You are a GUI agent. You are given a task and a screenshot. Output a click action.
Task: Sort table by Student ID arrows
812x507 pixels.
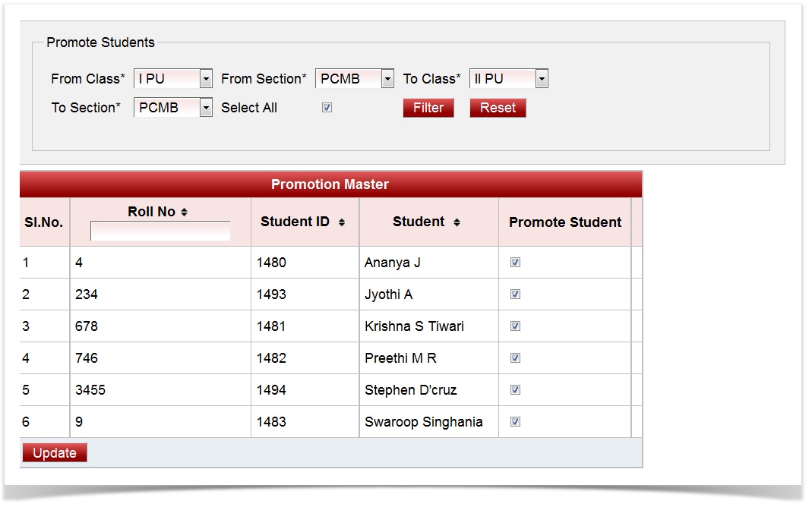342,222
